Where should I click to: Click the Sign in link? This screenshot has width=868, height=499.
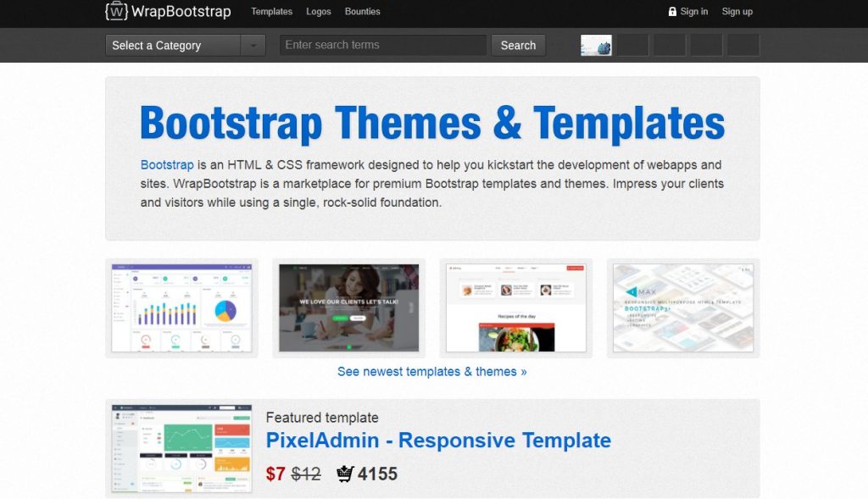[693, 11]
